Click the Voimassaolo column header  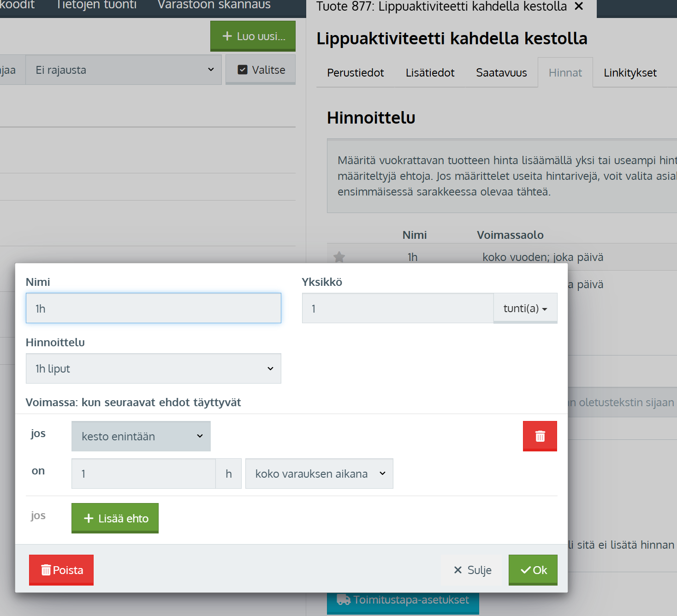[x=510, y=235]
